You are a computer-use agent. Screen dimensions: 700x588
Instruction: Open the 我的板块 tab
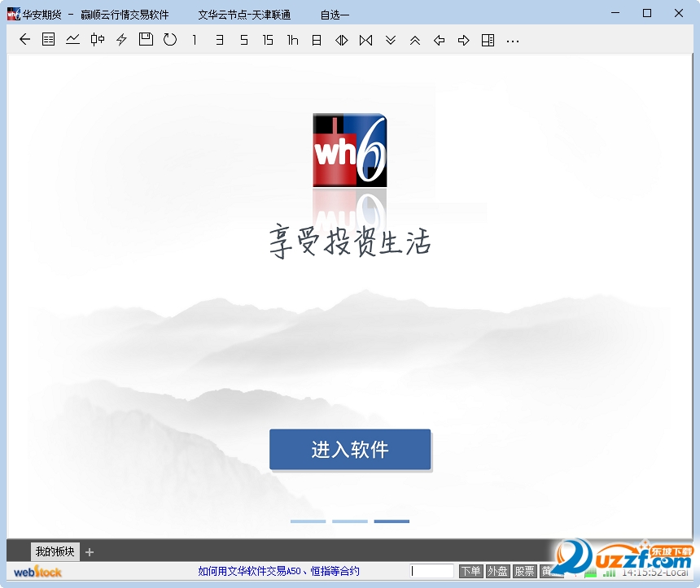click(x=55, y=552)
